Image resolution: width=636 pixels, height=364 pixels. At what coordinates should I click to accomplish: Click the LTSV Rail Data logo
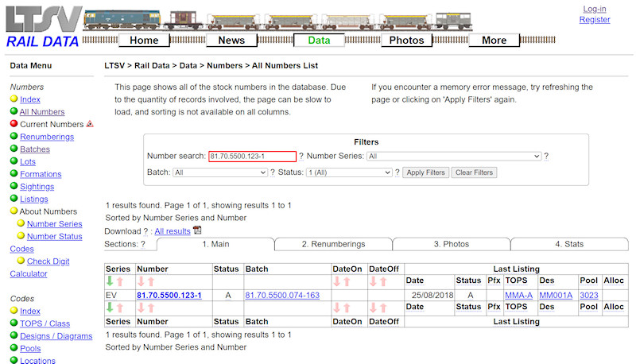43,27
